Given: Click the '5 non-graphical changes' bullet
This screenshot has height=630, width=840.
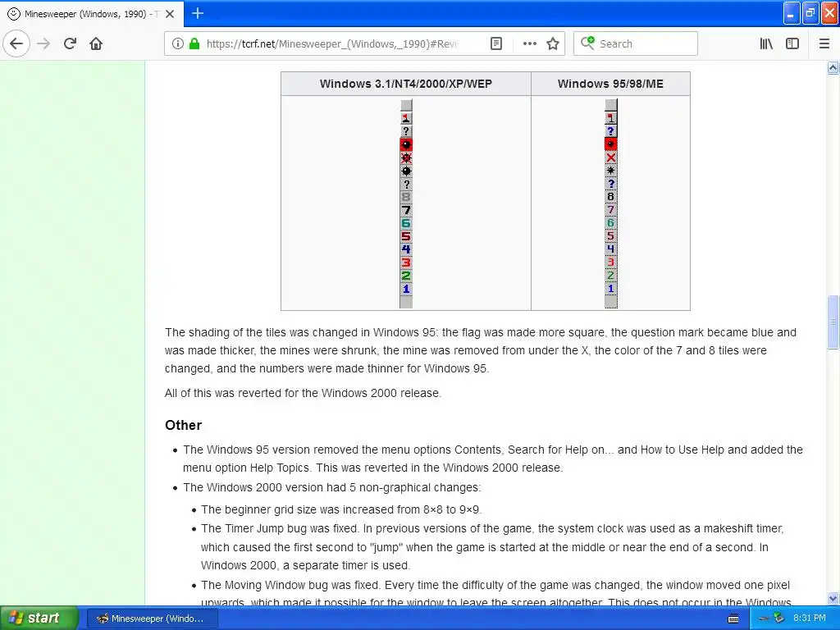Looking at the screenshot, I should (x=332, y=487).
